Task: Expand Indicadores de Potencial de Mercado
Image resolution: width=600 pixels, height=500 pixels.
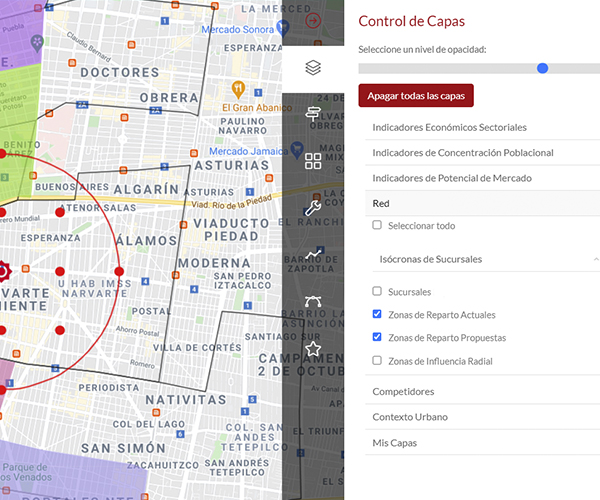Action: point(483,178)
